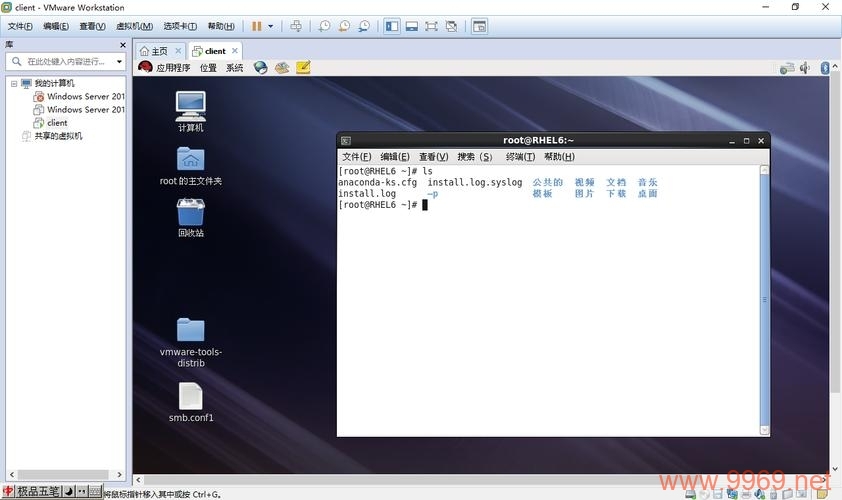This screenshot has height=500, width=842.
Task: Close the client tab
Action: pos(235,51)
